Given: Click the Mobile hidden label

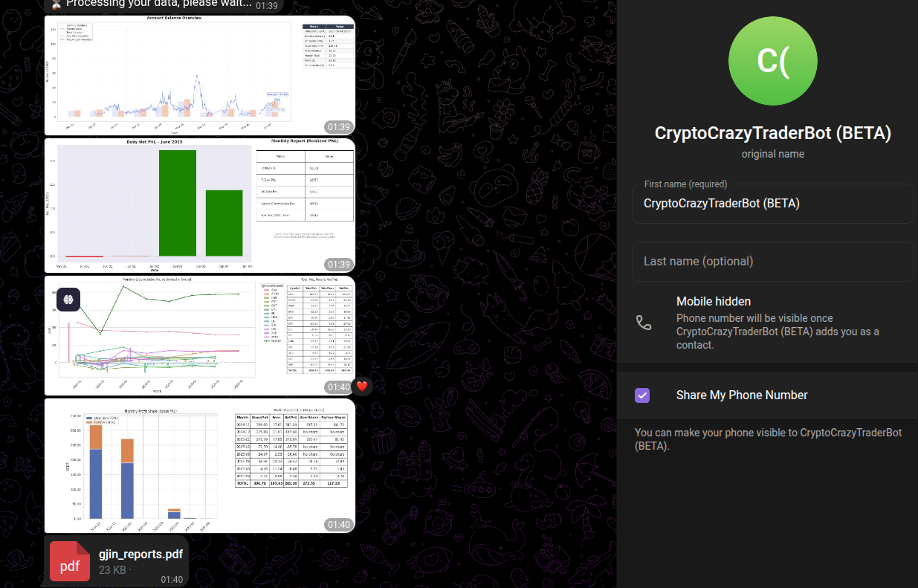Looking at the screenshot, I should coord(714,301).
